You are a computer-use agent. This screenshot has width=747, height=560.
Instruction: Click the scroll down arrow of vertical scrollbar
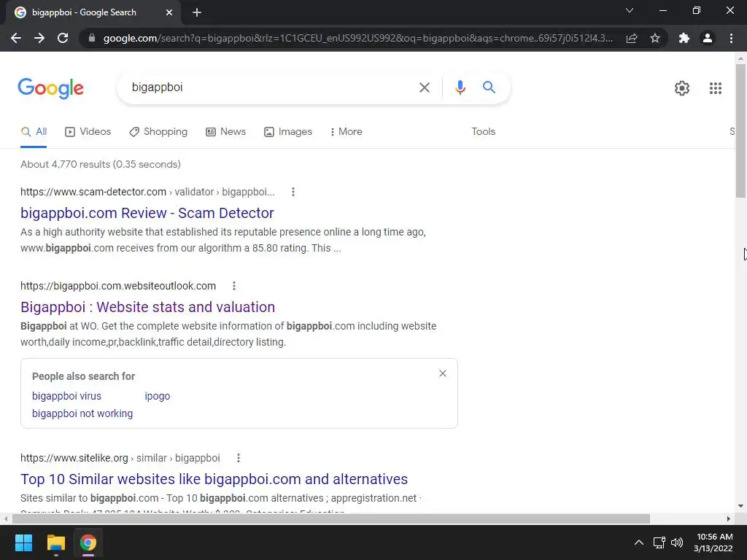click(740, 506)
